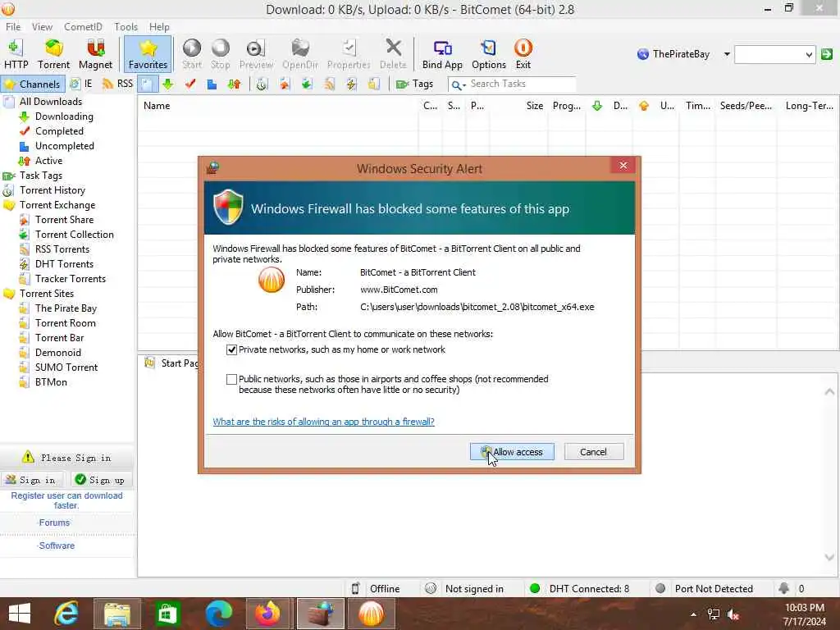Open the search magnifier dropdown
840x630 pixels.
(x=458, y=84)
